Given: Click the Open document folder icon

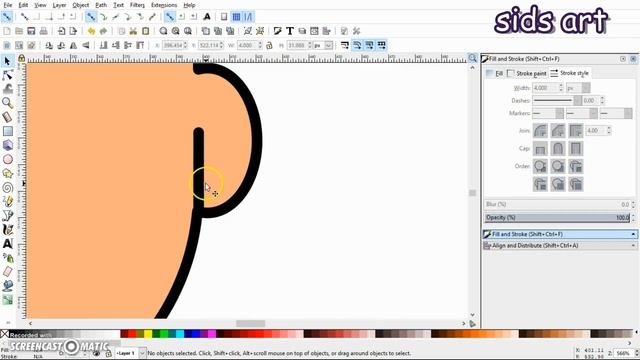Looking at the screenshot, I should 19,31.
